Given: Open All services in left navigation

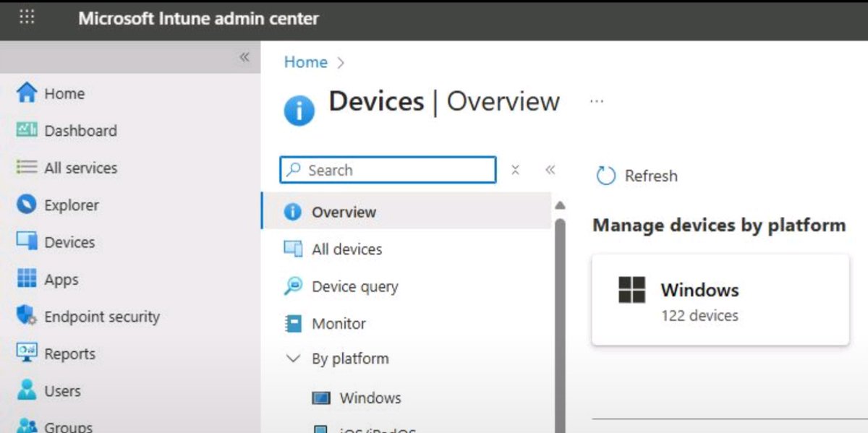Looking at the screenshot, I should coord(80,168).
